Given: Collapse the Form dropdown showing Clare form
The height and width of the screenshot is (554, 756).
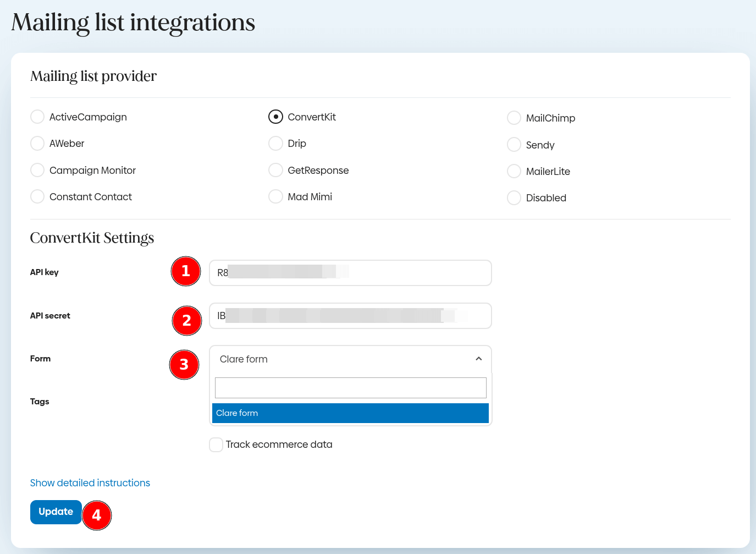Looking at the screenshot, I should [x=350, y=359].
